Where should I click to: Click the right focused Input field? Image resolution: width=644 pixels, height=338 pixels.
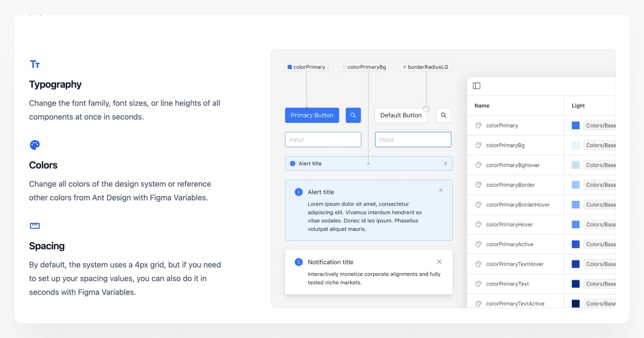(413, 140)
